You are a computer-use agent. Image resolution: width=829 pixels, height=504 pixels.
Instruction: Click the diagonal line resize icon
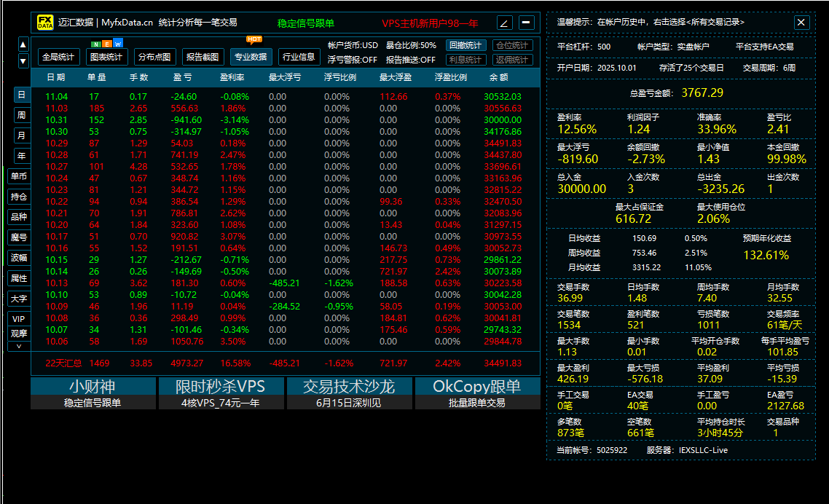click(504, 23)
